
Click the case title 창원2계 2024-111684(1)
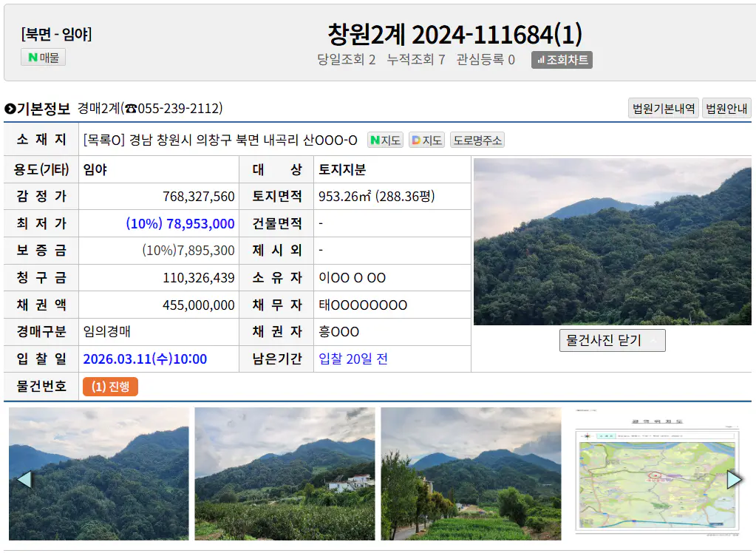point(454,34)
